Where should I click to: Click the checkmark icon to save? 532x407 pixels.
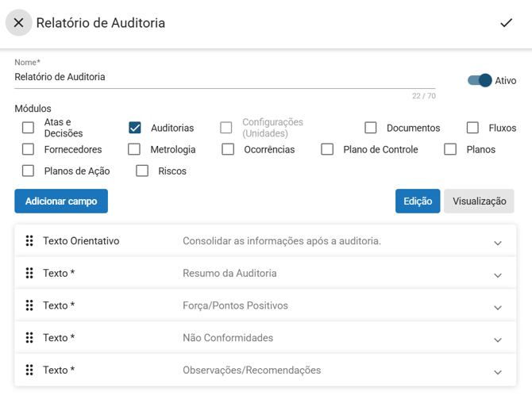[x=506, y=23]
